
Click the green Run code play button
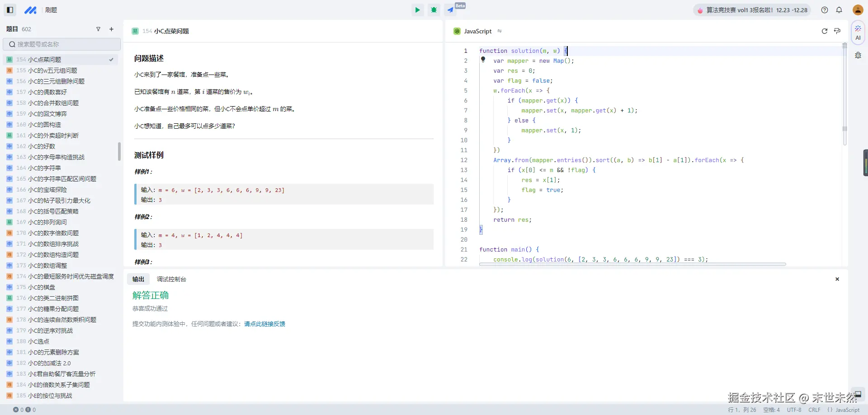pos(417,10)
